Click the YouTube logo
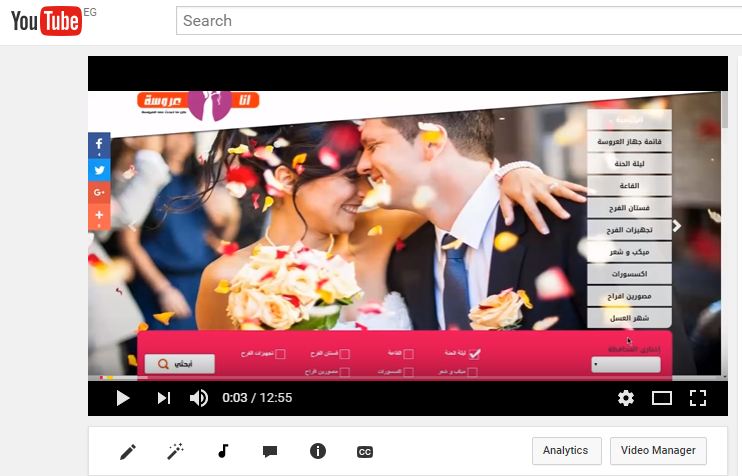The image size is (742, 476). pos(46,22)
